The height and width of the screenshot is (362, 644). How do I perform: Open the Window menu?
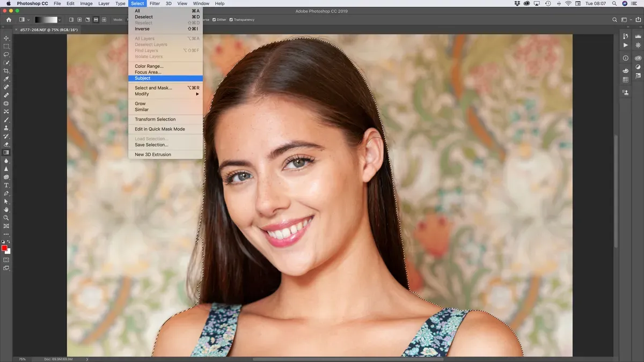[201, 3]
